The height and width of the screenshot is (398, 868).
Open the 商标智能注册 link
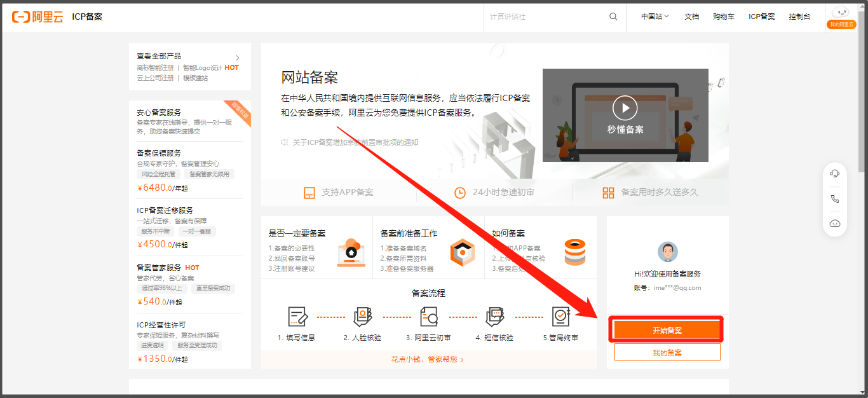point(155,67)
